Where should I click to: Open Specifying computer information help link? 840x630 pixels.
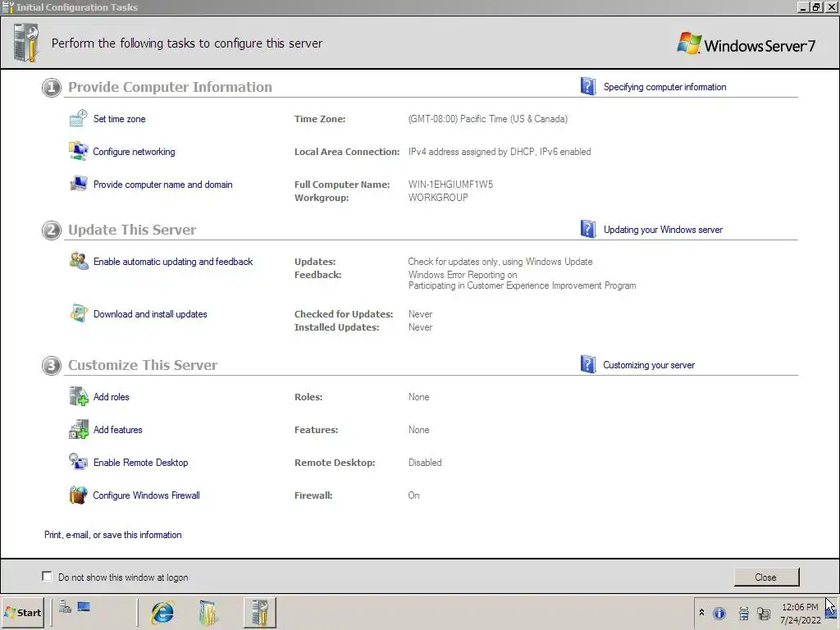click(x=664, y=87)
